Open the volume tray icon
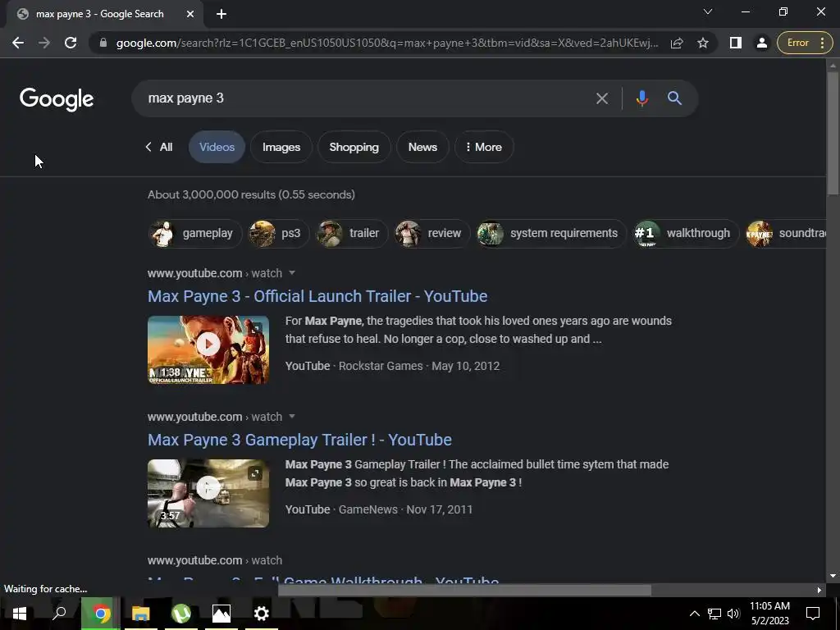 pyautogui.click(x=733, y=614)
